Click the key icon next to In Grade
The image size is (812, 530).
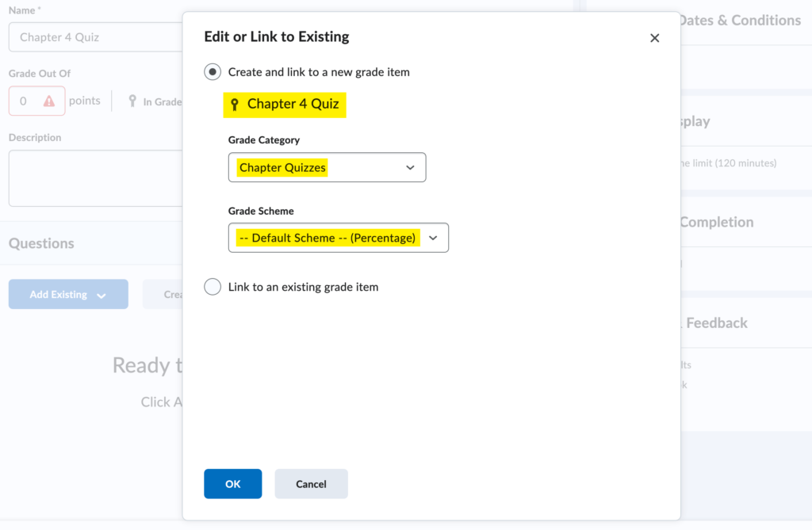pyautogui.click(x=132, y=101)
